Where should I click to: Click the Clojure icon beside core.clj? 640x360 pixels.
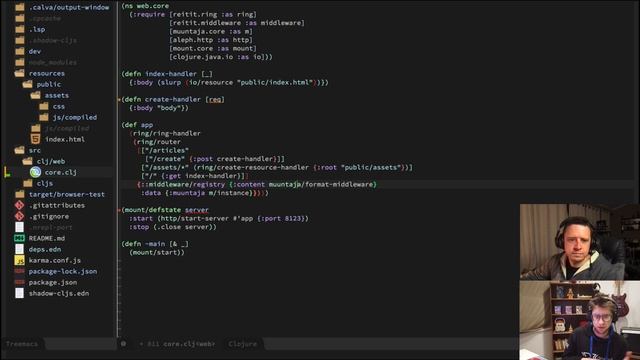click(x=36, y=172)
